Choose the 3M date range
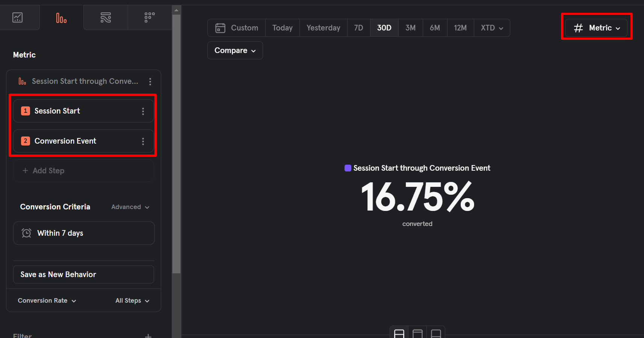This screenshot has height=338, width=644. pyautogui.click(x=411, y=28)
